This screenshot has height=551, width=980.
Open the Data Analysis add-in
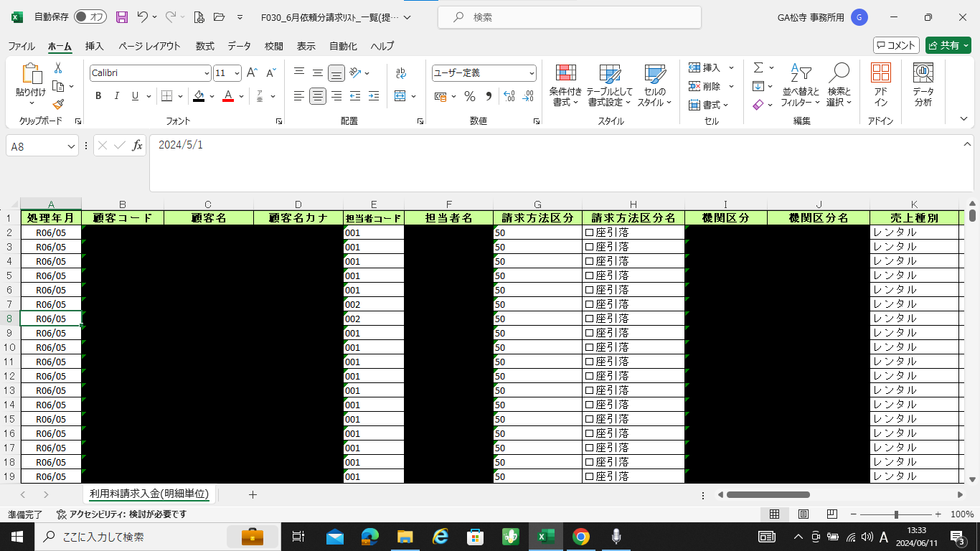click(x=923, y=85)
